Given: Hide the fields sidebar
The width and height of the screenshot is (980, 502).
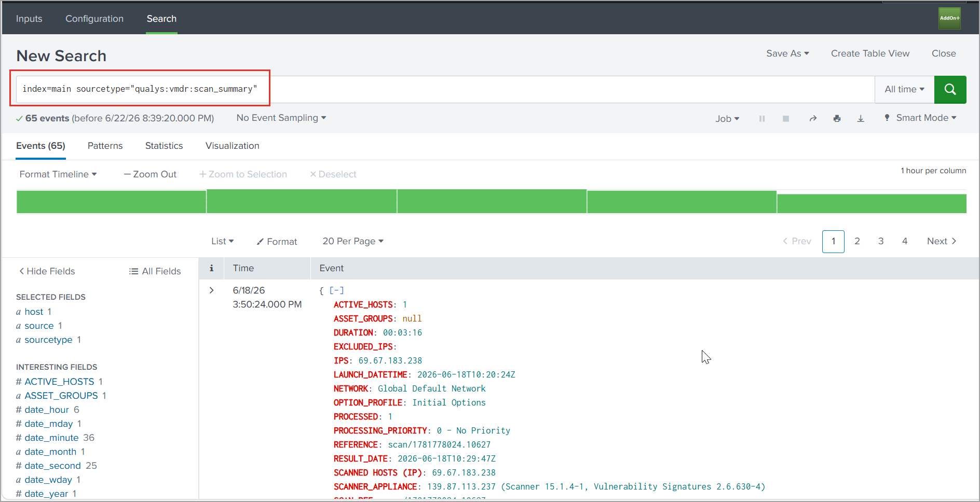Looking at the screenshot, I should tap(47, 271).
